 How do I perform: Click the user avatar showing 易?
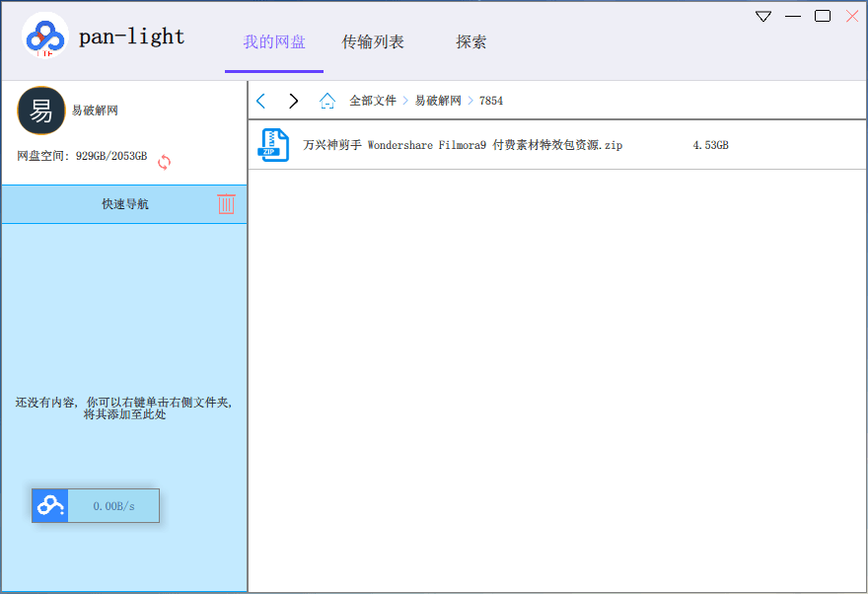point(41,111)
